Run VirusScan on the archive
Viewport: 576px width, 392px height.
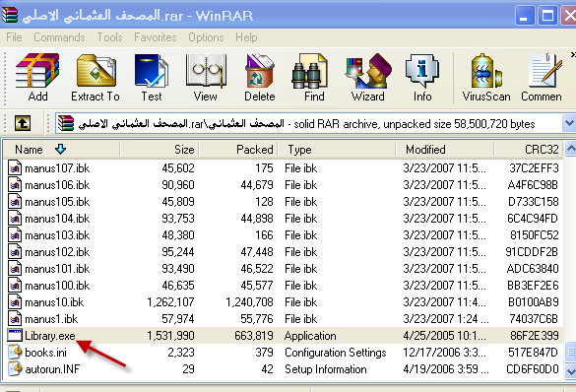coord(486,77)
